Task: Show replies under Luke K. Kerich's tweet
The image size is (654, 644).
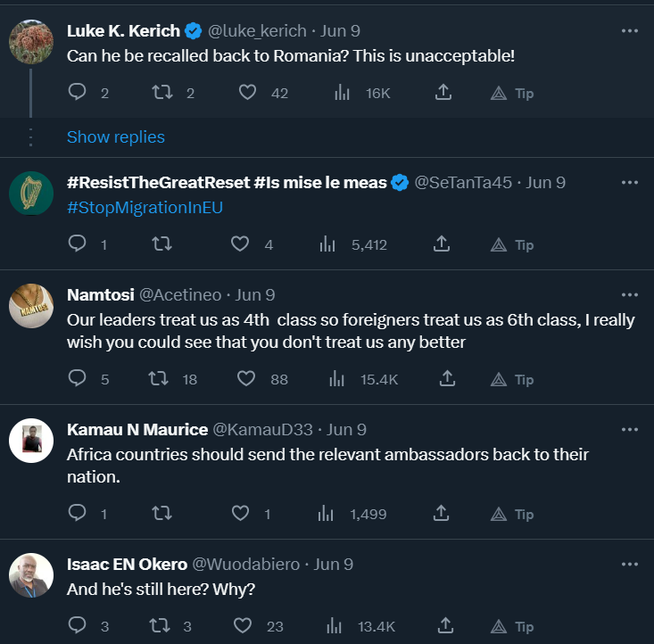Action: (115, 136)
